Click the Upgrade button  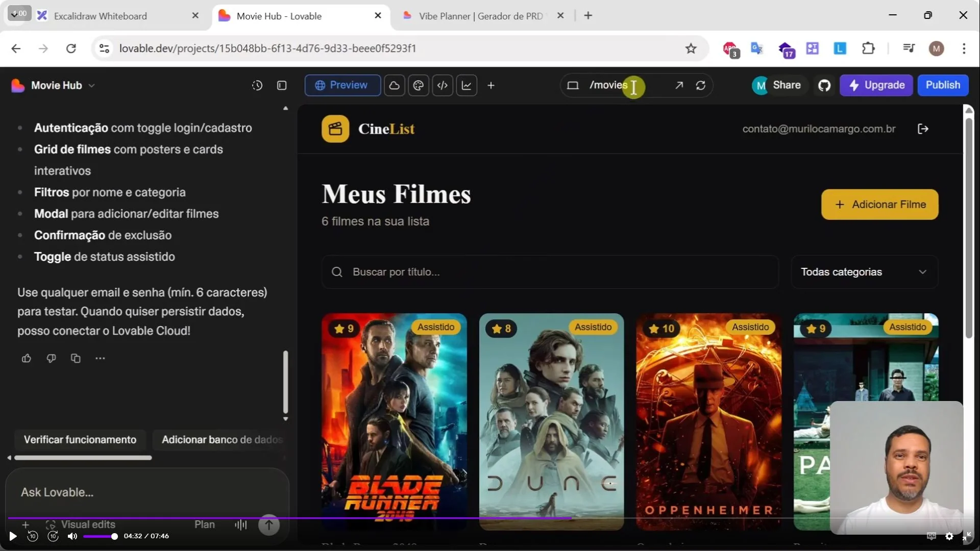(876, 85)
